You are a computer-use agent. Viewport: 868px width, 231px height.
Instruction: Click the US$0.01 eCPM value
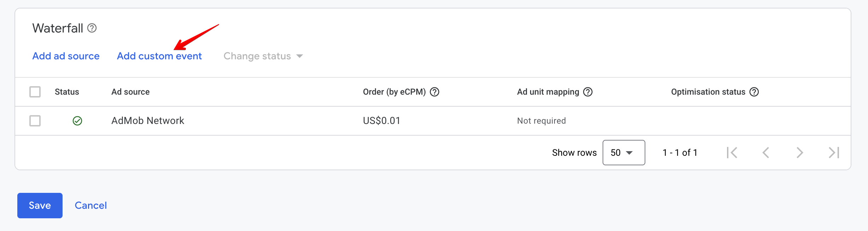pyautogui.click(x=381, y=121)
